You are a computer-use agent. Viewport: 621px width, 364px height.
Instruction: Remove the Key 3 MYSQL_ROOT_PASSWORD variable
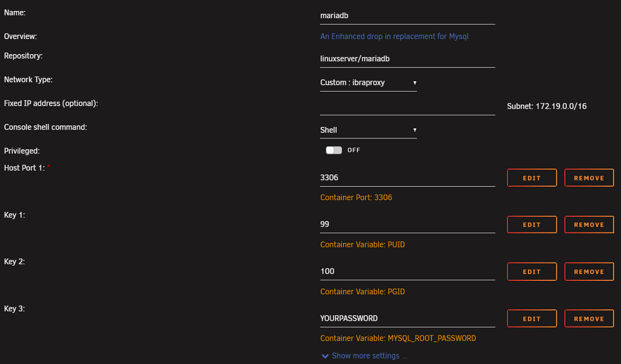click(x=589, y=318)
